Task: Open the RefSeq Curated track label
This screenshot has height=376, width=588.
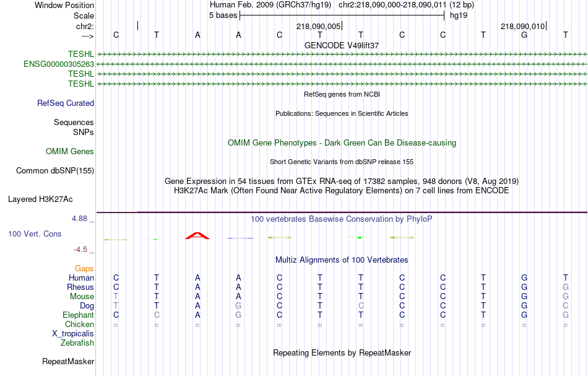Action: tap(66, 103)
